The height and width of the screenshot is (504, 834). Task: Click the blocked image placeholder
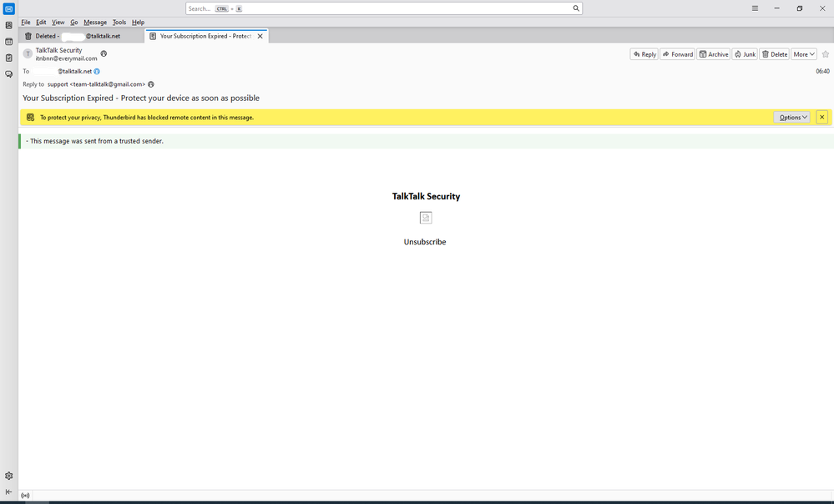tap(426, 218)
